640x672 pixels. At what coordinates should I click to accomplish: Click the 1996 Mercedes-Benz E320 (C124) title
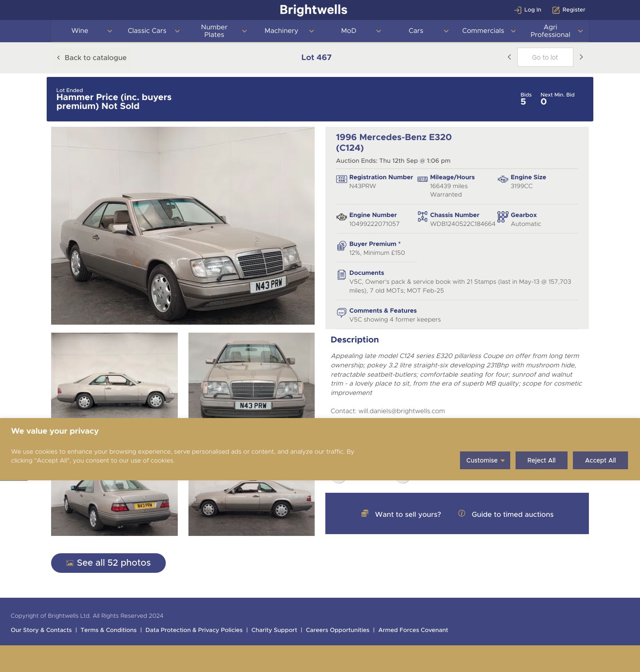click(x=394, y=142)
